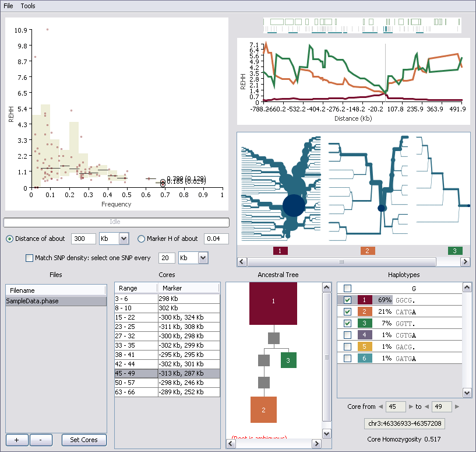Viewport: 476px width, 452px height.
Task: Click the left arrow beside core start 45
Action: tap(381, 407)
